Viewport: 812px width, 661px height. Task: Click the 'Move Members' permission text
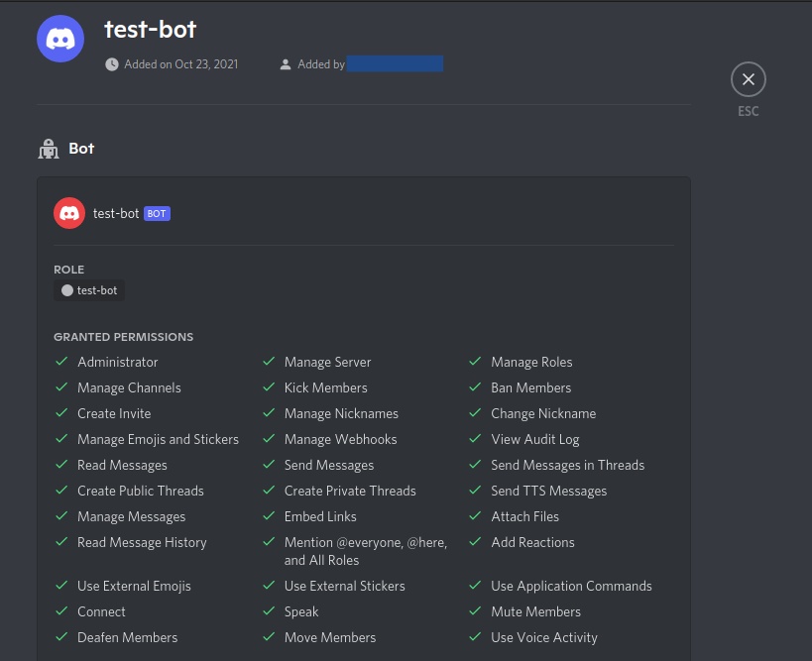tap(330, 637)
